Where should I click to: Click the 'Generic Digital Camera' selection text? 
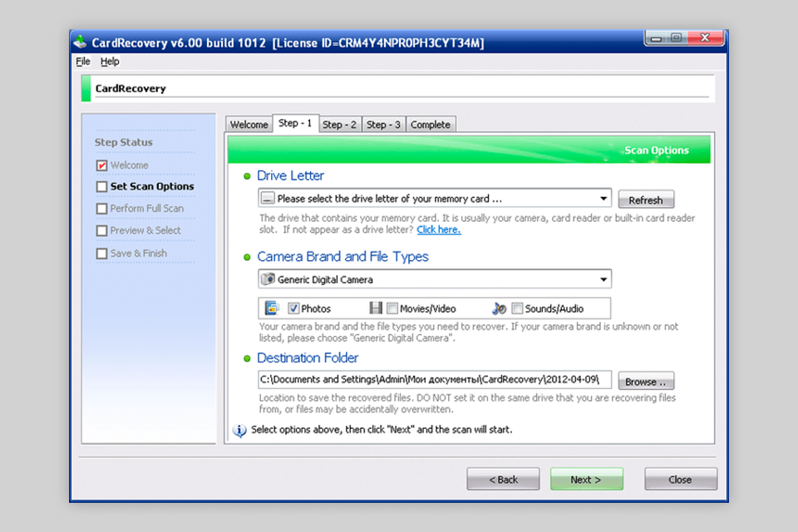(x=325, y=279)
